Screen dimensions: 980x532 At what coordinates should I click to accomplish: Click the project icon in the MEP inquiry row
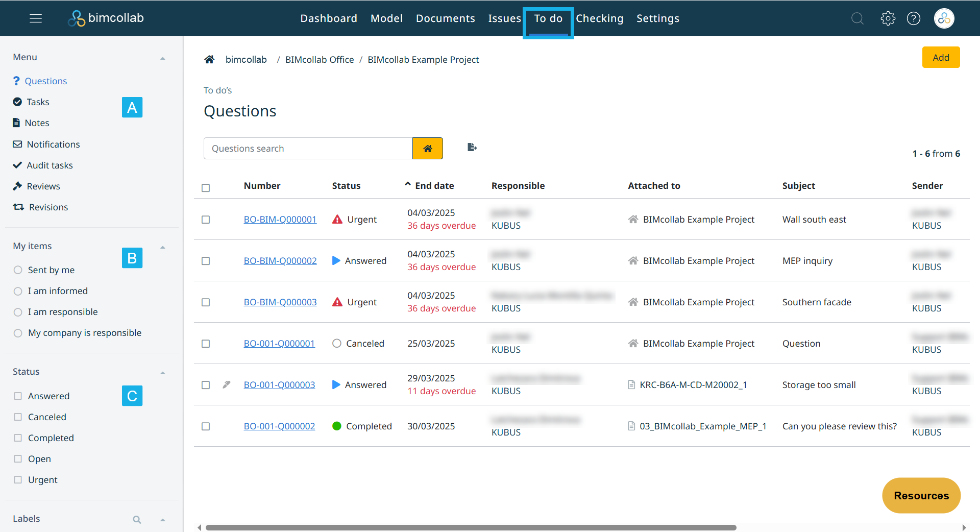633,261
